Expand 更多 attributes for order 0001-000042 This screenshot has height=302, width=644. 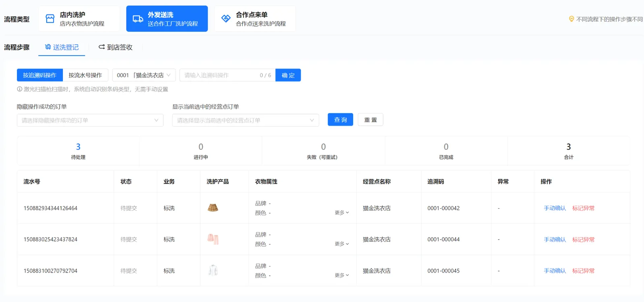[342, 213]
